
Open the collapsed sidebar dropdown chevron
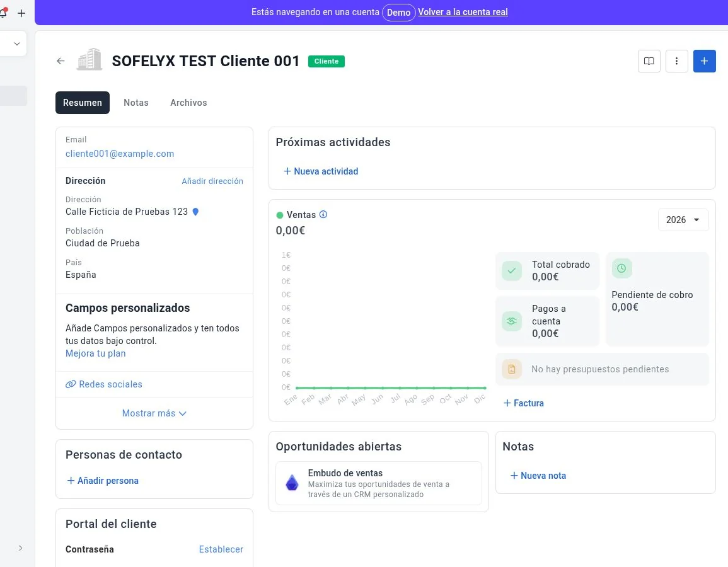[x=17, y=44]
